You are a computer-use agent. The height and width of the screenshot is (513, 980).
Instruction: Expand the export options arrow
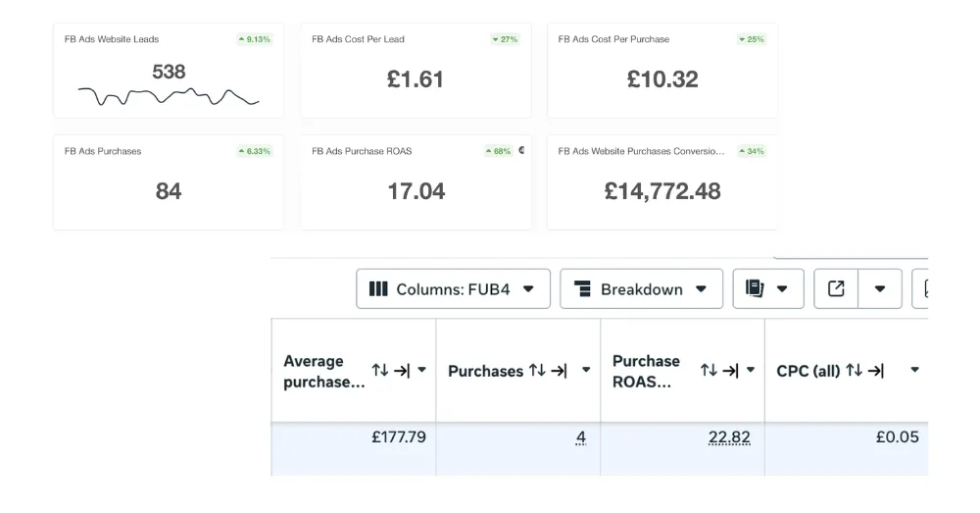(880, 289)
